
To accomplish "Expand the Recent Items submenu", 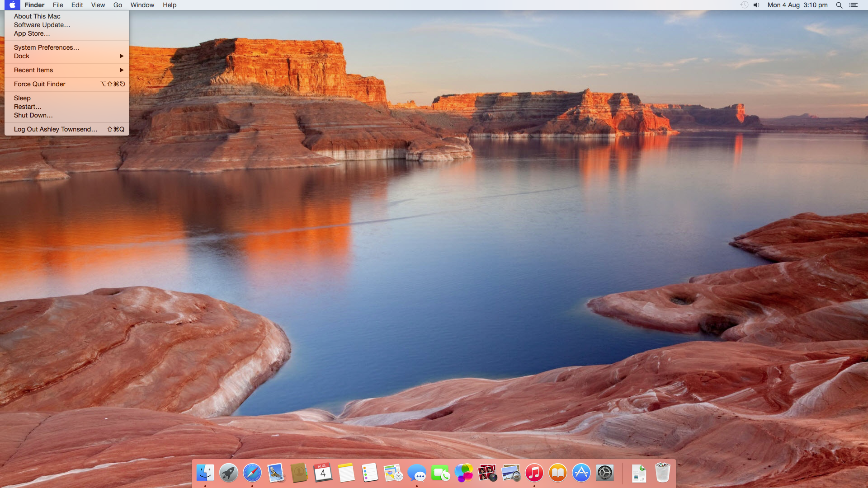I will pos(67,70).
